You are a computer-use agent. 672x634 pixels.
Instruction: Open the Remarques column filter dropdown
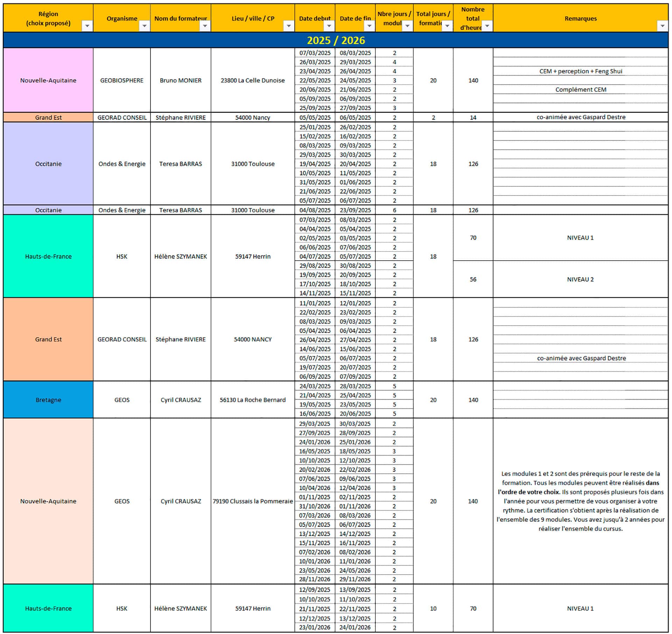(662, 26)
